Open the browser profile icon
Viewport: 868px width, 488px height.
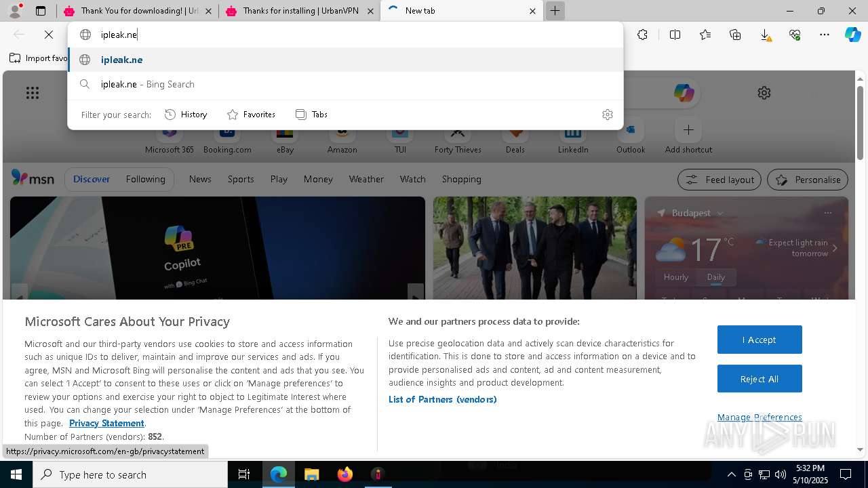pos(15,11)
